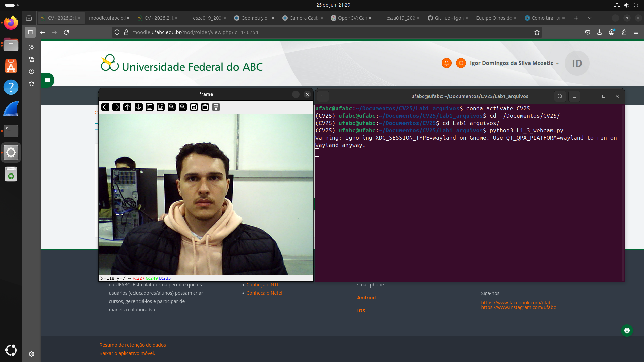Open new terminal tab icon in terminal window
The width and height of the screenshot is (644, 362).
[x=323, y=96]
